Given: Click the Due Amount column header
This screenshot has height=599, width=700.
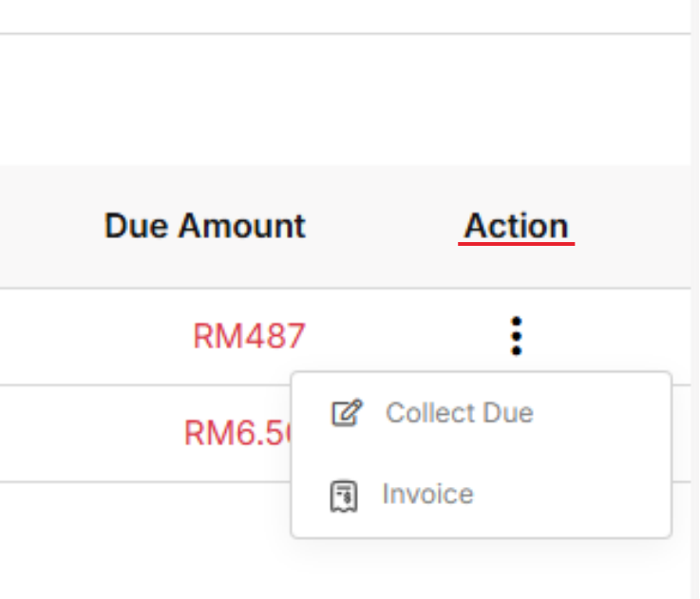Looking at the screenshot, I should click(205, 226).
